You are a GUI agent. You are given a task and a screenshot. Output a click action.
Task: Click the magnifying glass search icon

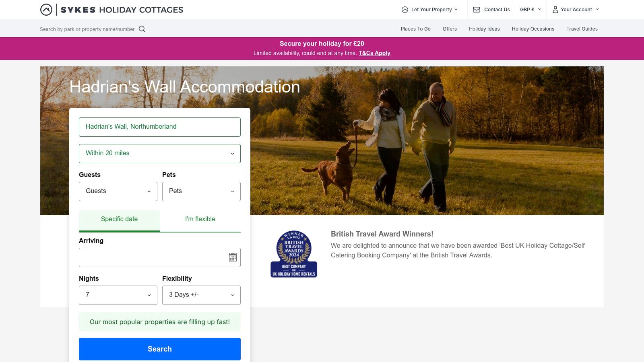click(x=142, y=29)
